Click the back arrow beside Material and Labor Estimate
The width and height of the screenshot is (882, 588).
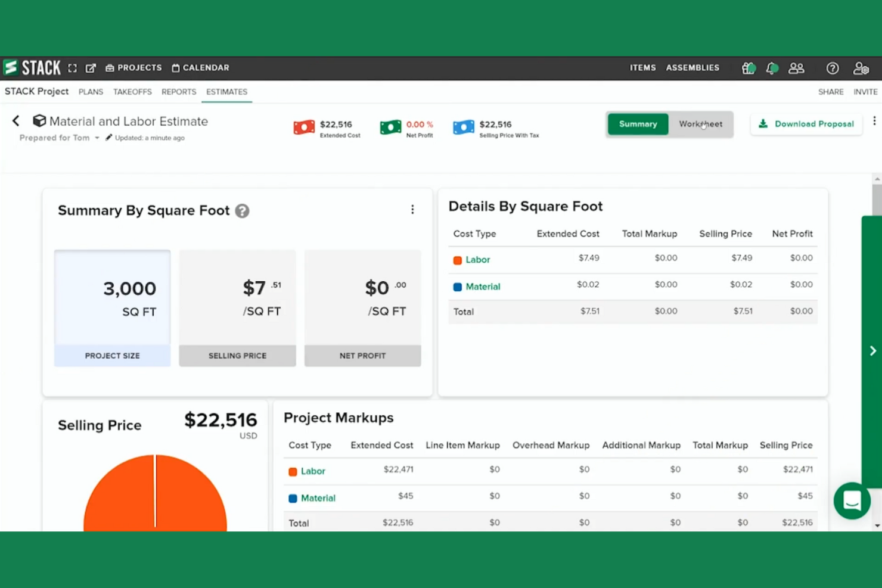coord(15,120)
